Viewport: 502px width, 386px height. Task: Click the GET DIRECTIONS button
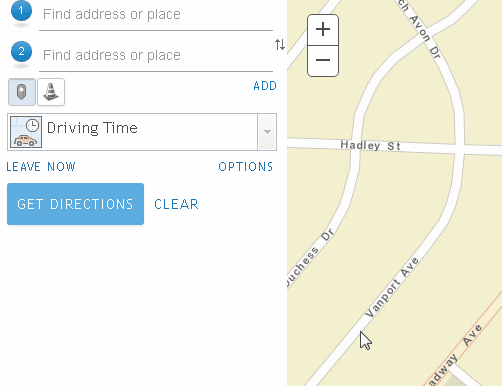tap(75, 204)
